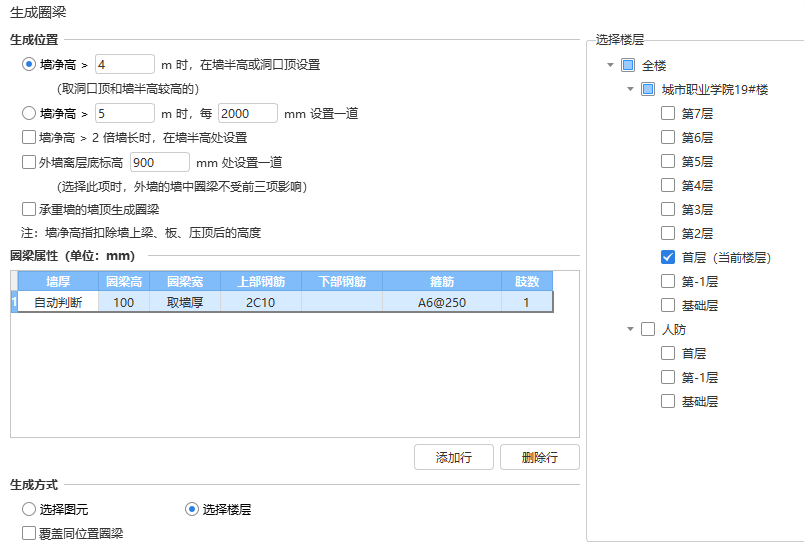This screenshot has width=804, height=545.
Task: Check 第7层 floor checkbox
Action: 668,113
